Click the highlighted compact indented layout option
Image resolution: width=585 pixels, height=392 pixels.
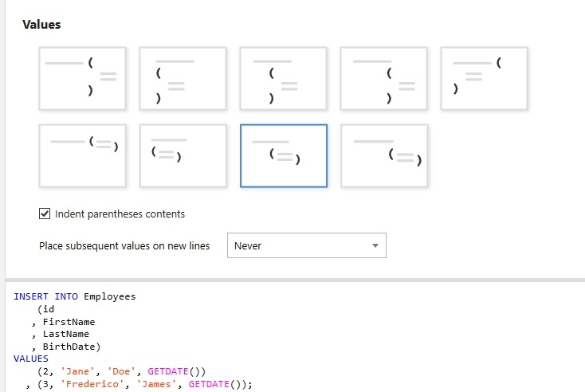283,155
